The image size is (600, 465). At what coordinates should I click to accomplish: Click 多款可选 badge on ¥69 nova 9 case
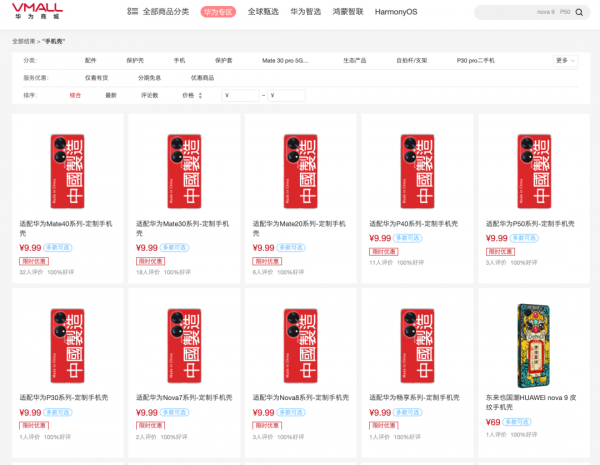(x=517, y=422)
